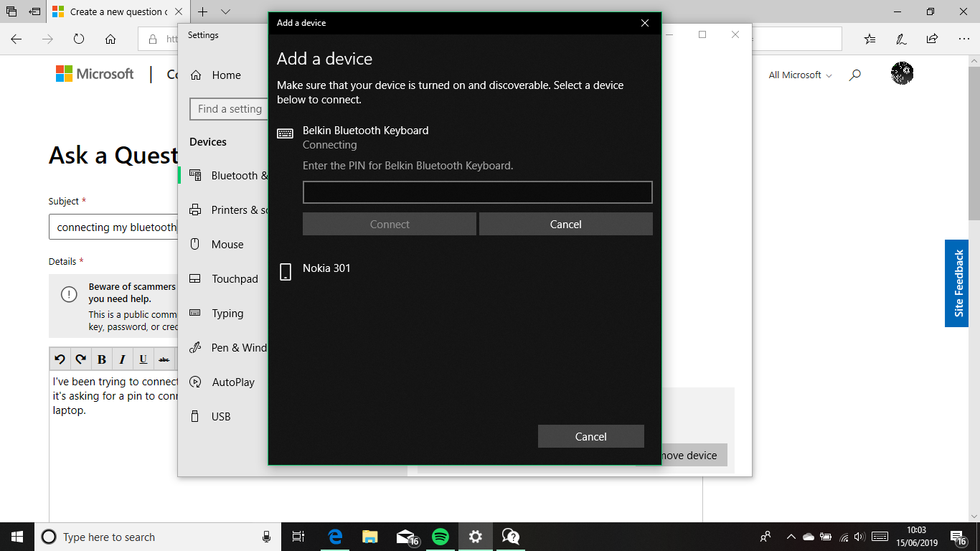Image resolution: width=980 pixels, height=551 pixels.
Task: Click the Connect button in Add a device
Action: pyautogui.click(x=390, y=224)
